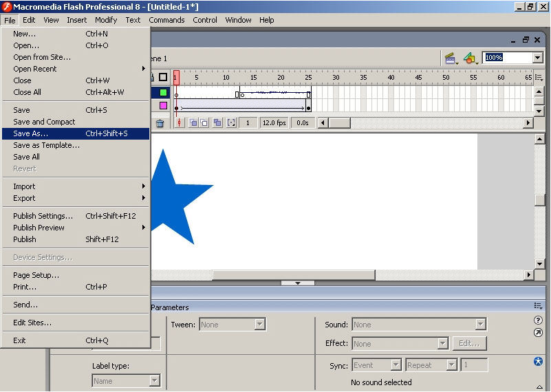The image size is (551, 392).
Task: Select New... in the File menu
Action: pyautogui.click(x=76, y=34)
